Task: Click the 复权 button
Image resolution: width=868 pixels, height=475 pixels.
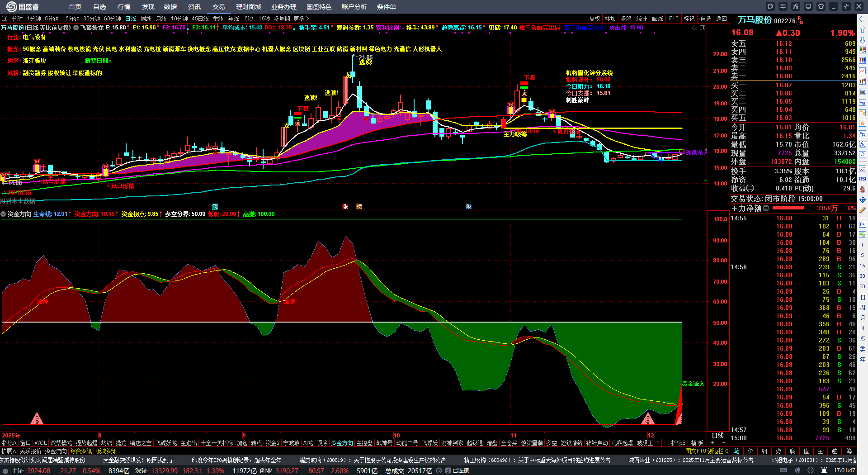Action: [594, 19]
